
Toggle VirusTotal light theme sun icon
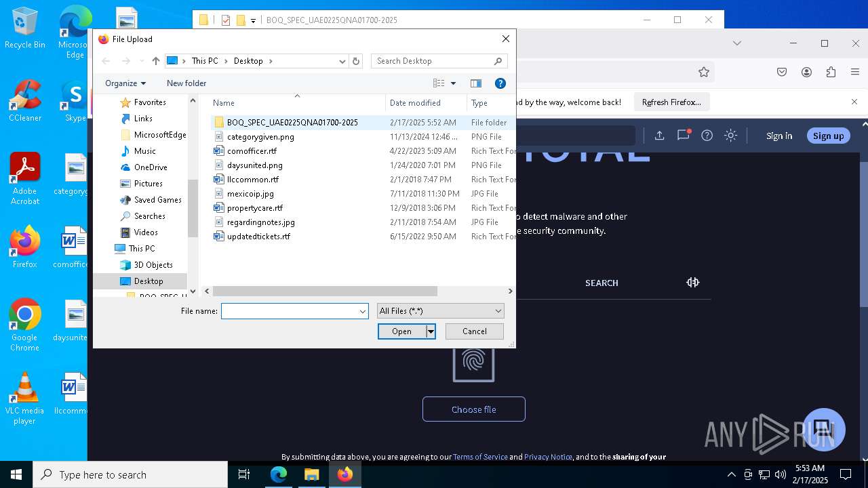(730, 136)
